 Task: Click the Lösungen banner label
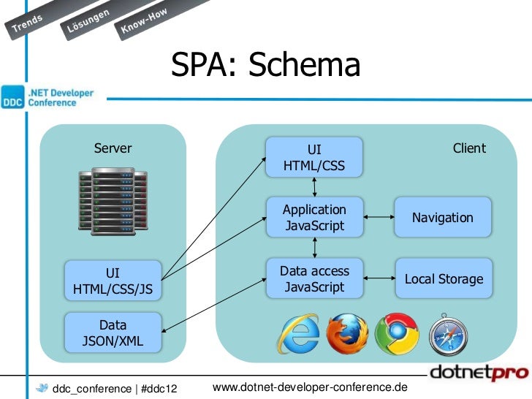tap(88, 20)
